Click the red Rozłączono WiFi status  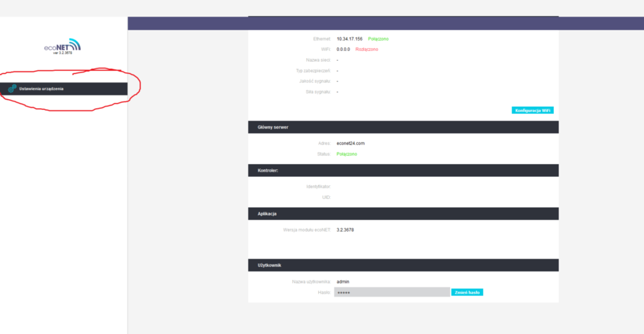366,50
